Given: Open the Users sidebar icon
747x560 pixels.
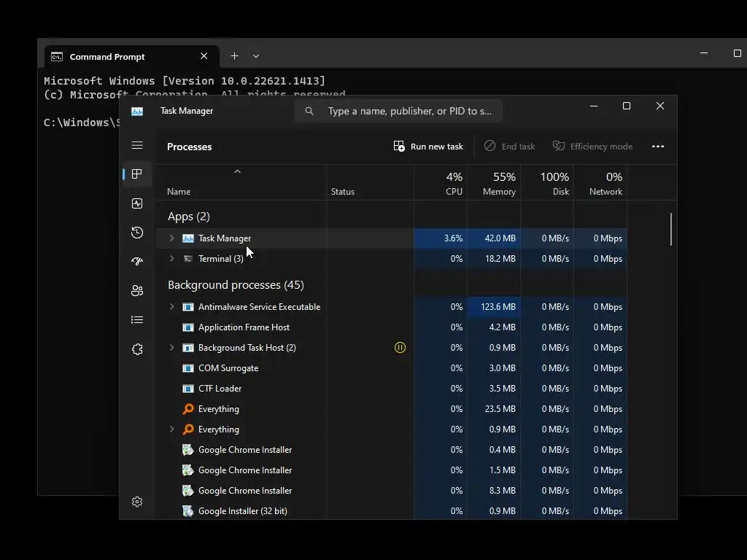Looking at the screenshot, I should 137,290.
